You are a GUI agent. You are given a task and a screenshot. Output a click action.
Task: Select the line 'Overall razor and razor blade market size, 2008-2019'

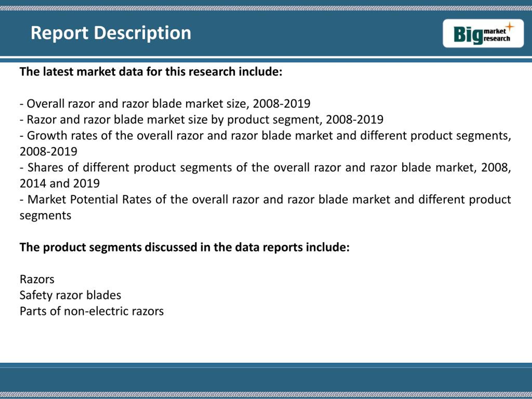click(165, 104)
